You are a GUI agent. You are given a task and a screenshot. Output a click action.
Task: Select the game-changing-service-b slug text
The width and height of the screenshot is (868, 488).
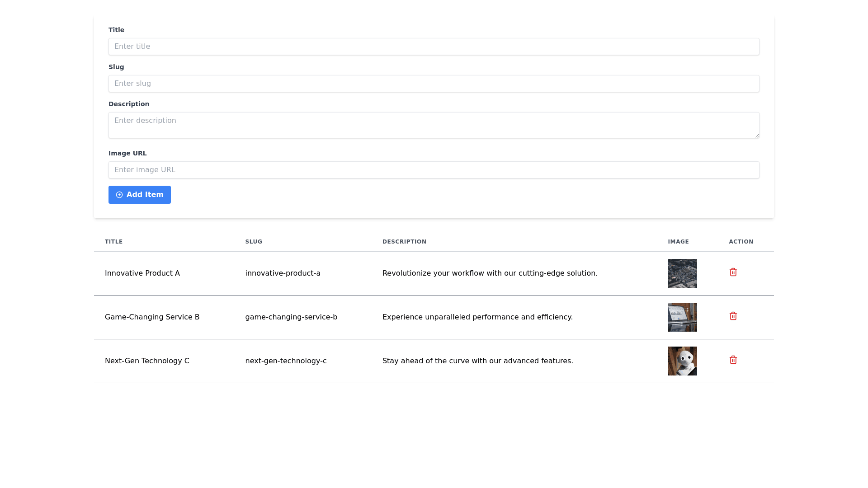pyautogui.click(x=291, y=317)
